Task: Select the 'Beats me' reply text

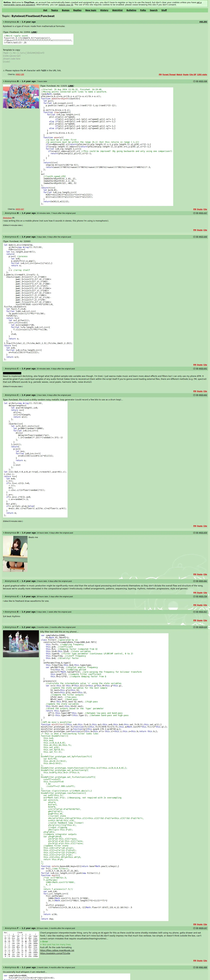Action: [33, 538]
